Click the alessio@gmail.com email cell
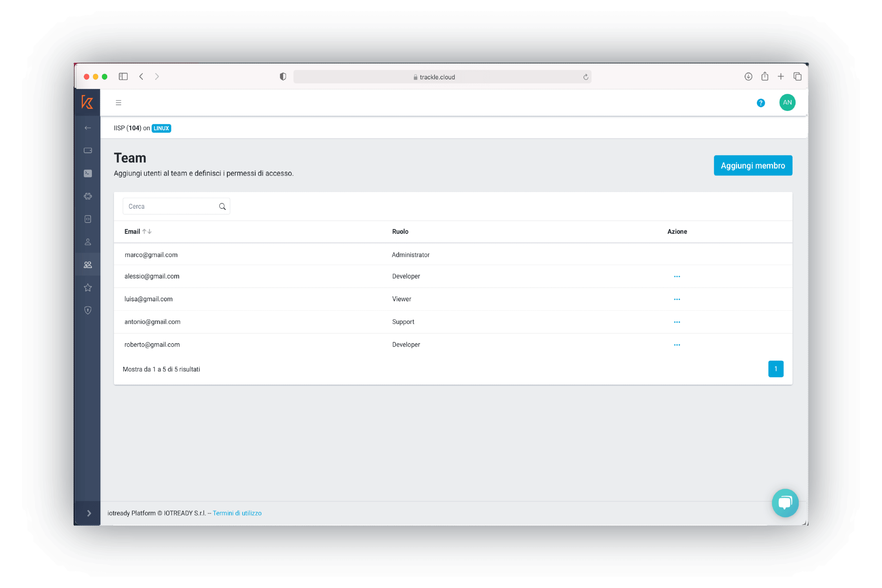882x588 pixels. (152, 276)
